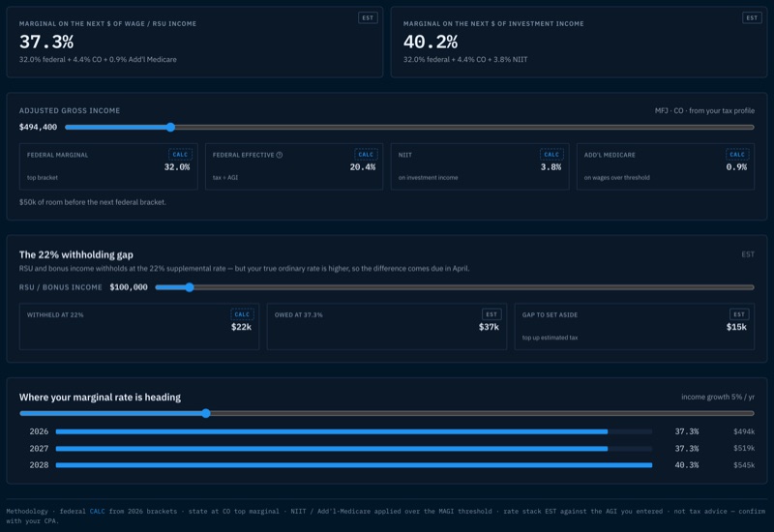Image resolution: width=774 pixels, height=532 pixels.
Task: Click the help icon beside Federal Effective
Action: pyautogui.click(x=280, y=155)
